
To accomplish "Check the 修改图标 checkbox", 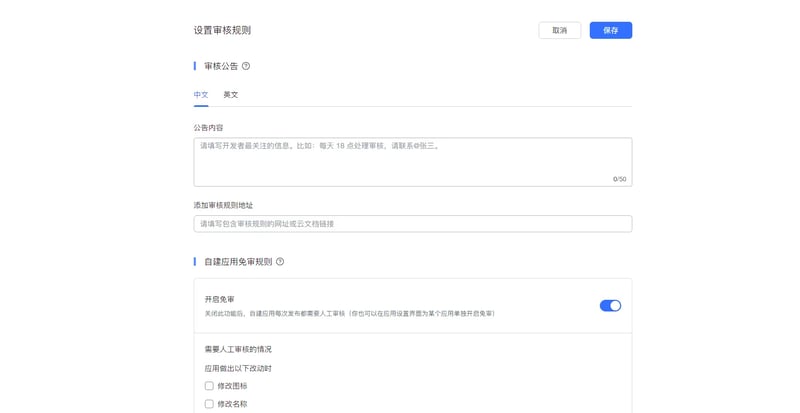I will 209,385.
